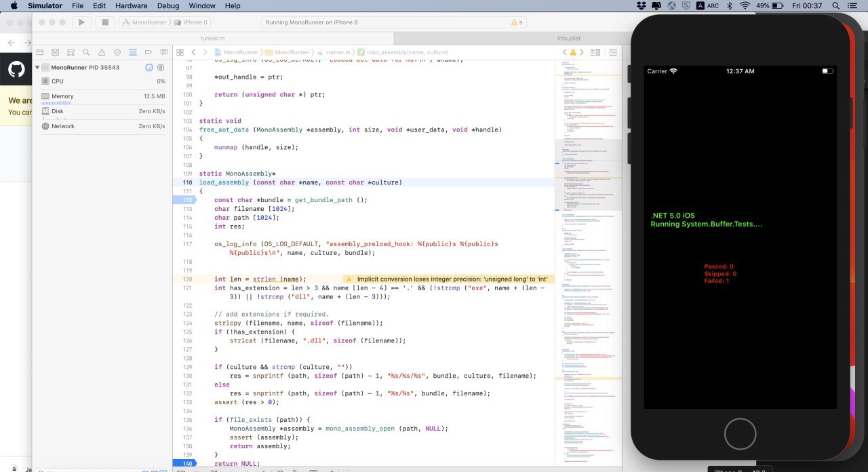Click the activity status 'Running MonoRunner on iPhone 8'
868x472 pixels.
312,22
